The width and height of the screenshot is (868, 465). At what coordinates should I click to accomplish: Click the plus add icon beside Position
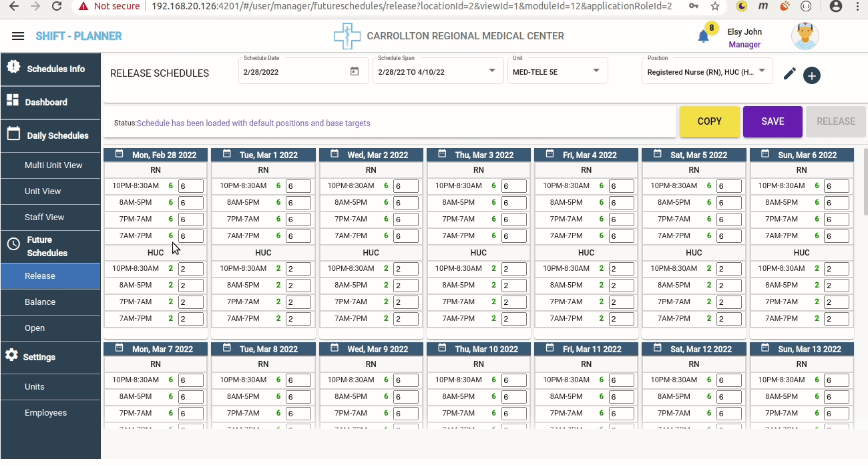point(811,75)
